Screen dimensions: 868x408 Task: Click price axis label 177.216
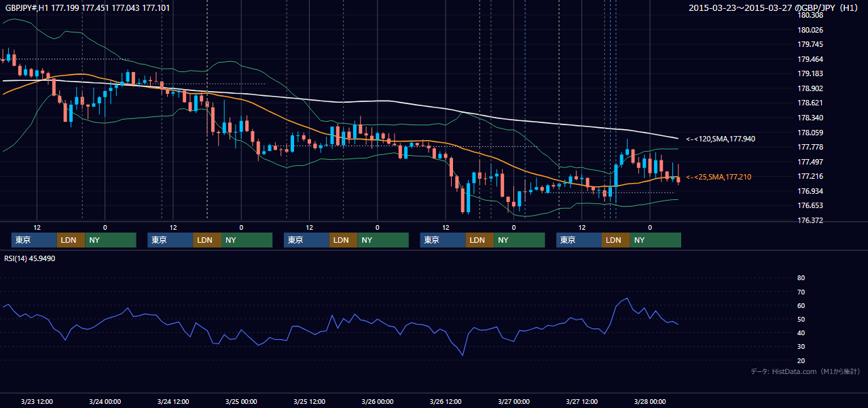click(x=810, y=176)
